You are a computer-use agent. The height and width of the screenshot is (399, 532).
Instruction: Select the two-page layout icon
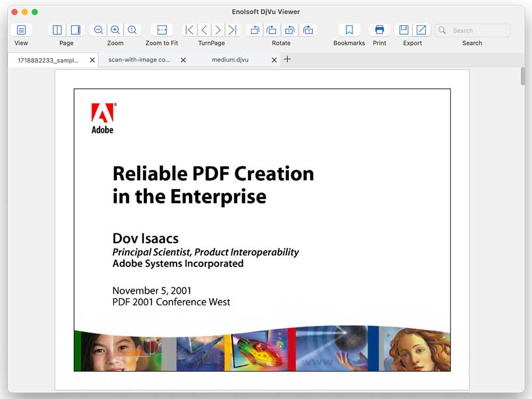click(57, 30)
